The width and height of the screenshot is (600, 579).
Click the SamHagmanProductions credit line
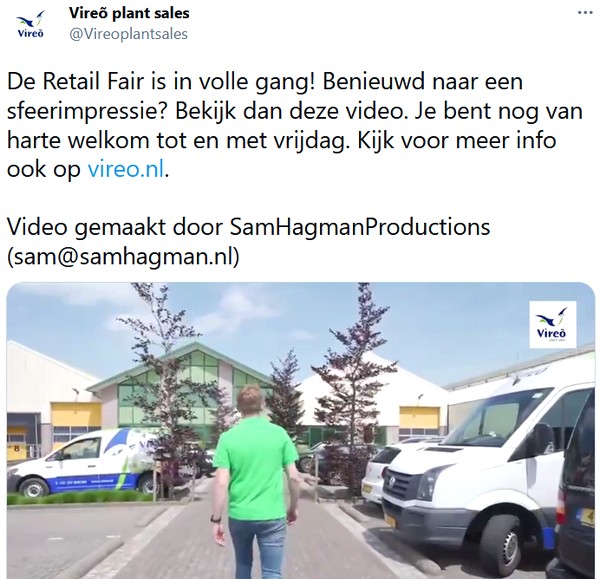(248, 227)
